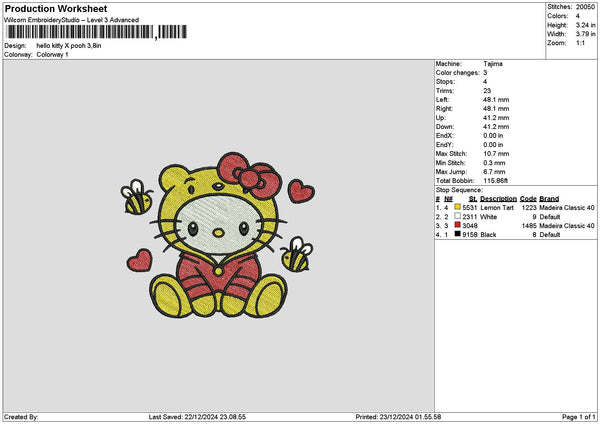
Task: Click the Total Bobbin value 115.86ft
Action: [x=496, y=181]
